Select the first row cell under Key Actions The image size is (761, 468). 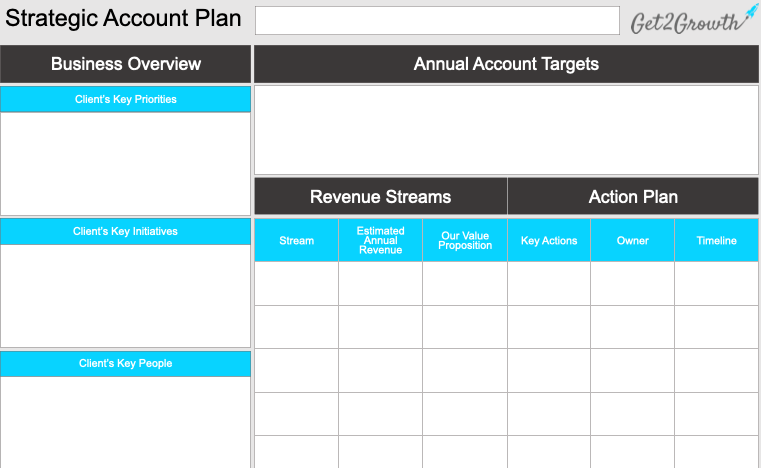549,284
